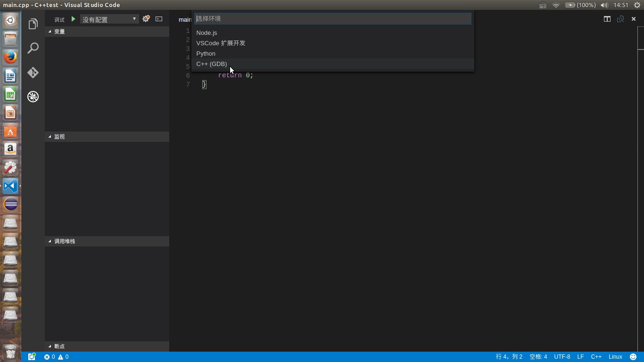
Task: Open the debug configuration dropdown '没有配置'
Action: pyautogui.click(x=109, y=19)
